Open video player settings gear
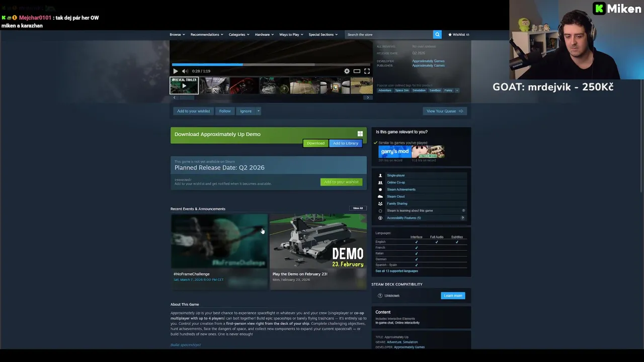The height and width of the screenshot is (362, 644). pos(347,71)
